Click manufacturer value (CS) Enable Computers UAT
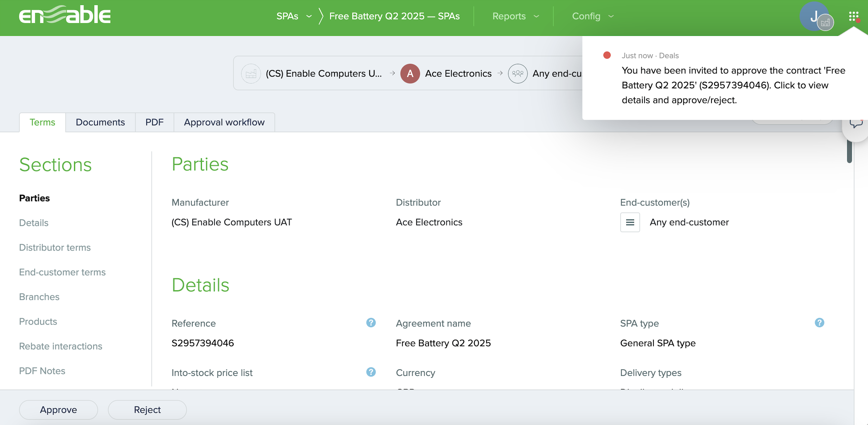The width and height of the screenshot is (868, 425). click(x=231, y=222)
